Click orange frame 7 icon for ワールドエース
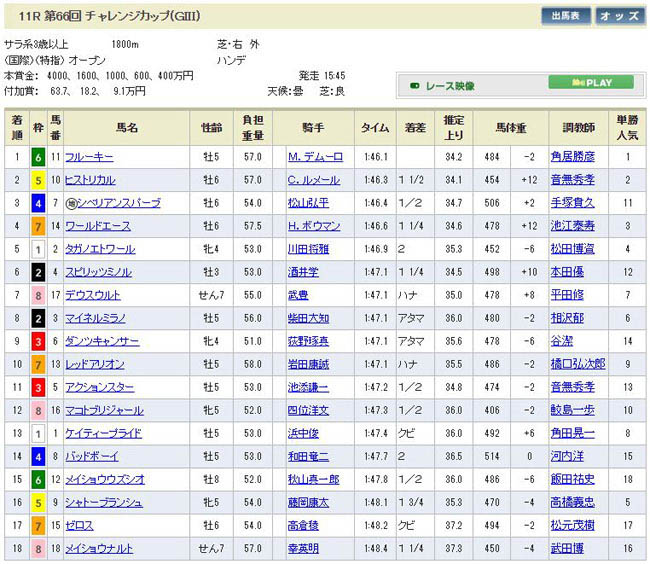 38,226
